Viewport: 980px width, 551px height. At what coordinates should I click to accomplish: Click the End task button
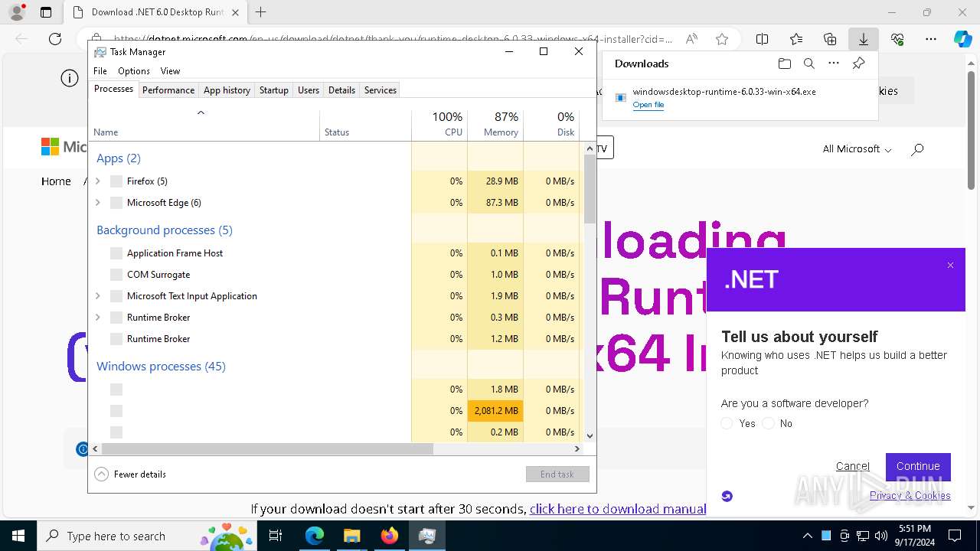pos(557,474)
